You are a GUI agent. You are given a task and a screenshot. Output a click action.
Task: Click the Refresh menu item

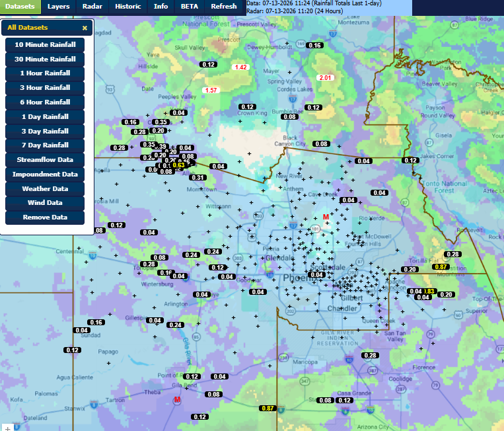tap(224, 7)
